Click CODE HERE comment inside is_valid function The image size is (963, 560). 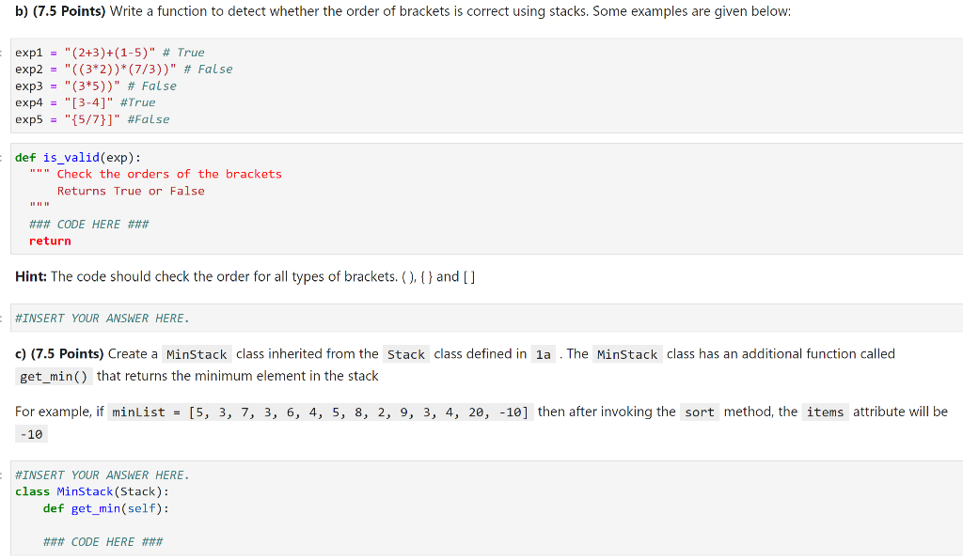coord(89,225)
